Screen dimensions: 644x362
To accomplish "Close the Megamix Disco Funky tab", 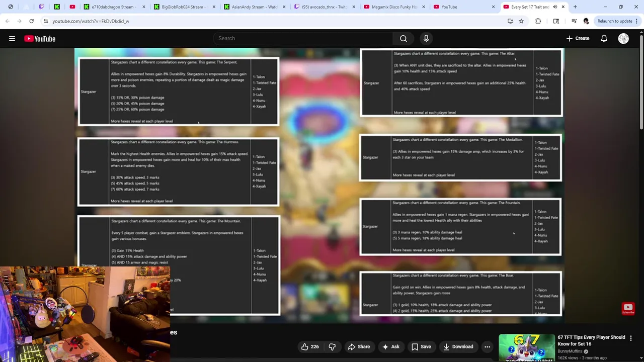I will pyautogui.click(x=423, y=7).
